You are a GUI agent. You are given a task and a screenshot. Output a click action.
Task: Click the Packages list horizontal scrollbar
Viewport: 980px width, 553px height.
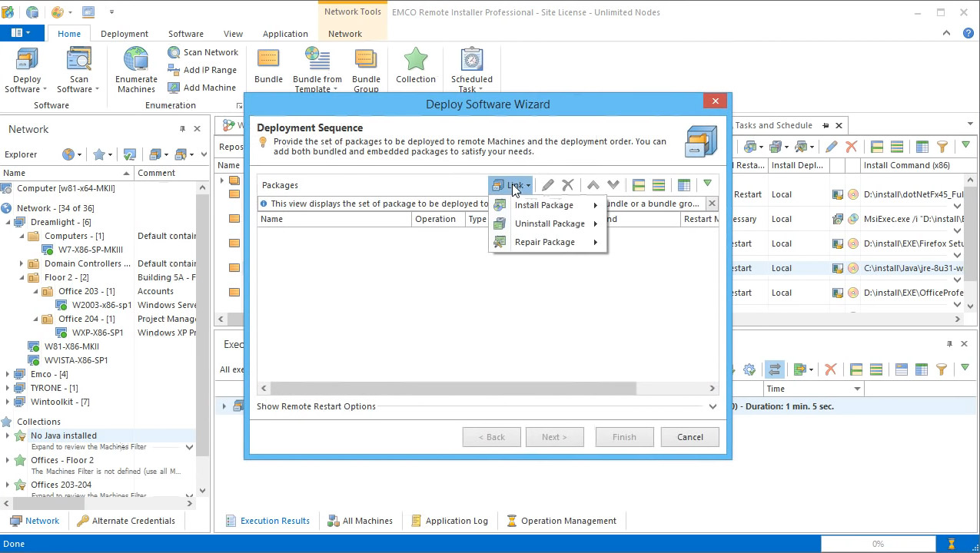tap(453, 389)
